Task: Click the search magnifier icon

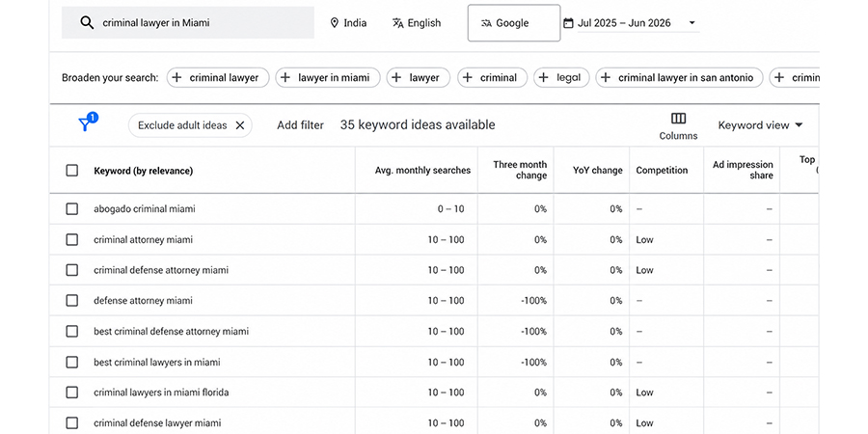Action: (87, 23)
